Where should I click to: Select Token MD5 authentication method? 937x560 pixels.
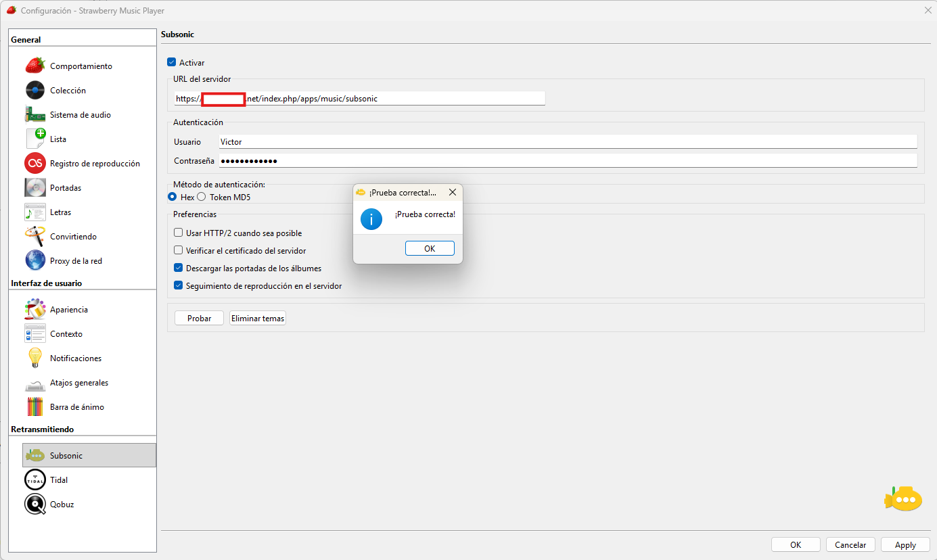tap(202, 197)
